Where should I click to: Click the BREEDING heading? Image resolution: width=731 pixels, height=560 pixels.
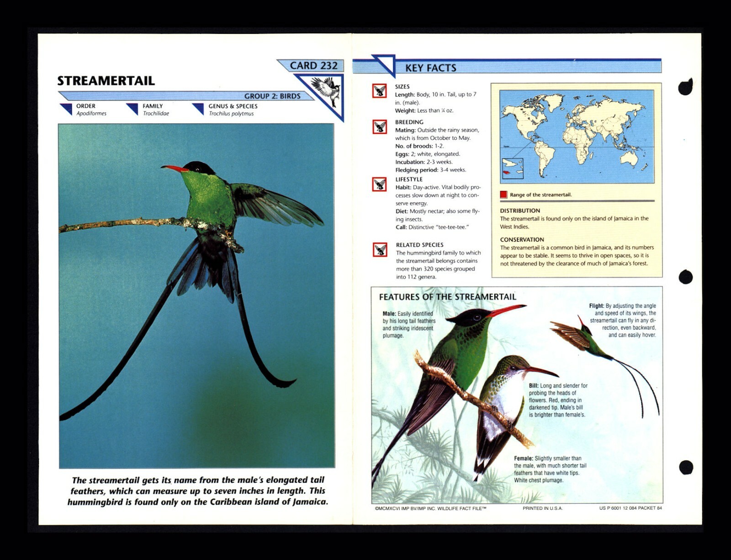coord(409,122)
